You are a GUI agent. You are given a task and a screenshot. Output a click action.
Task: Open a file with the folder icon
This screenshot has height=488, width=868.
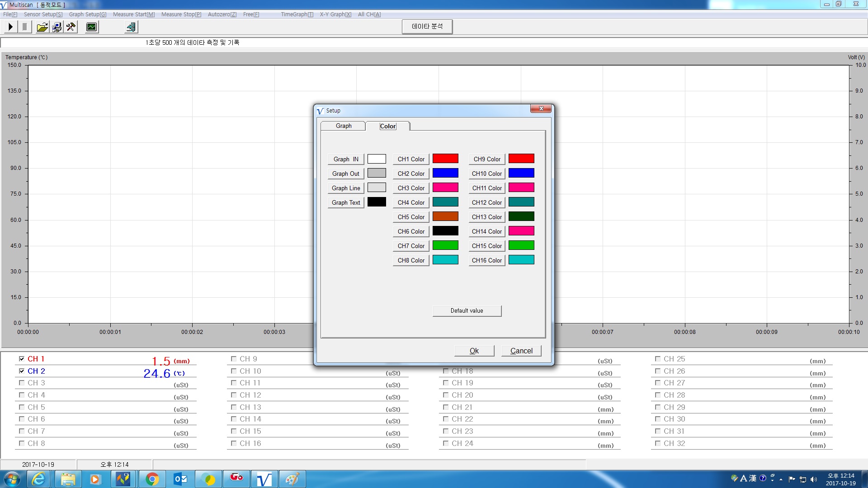pos(42,27)
